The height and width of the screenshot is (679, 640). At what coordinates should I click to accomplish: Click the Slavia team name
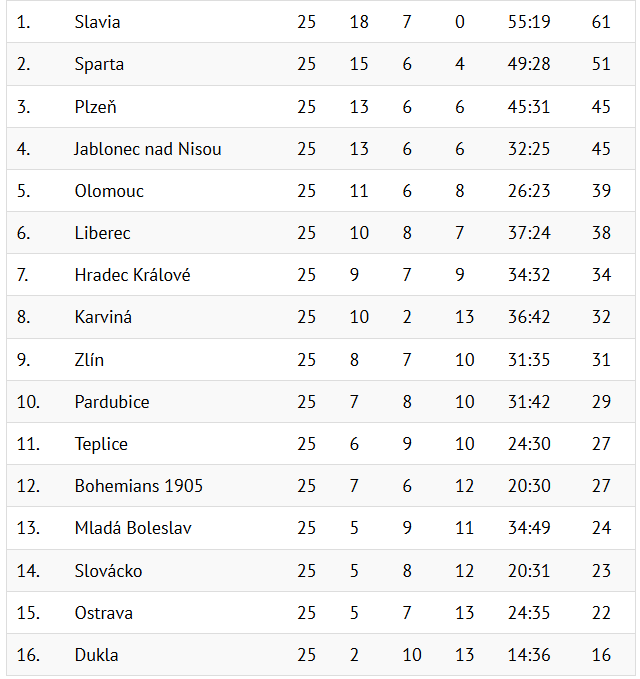[x=97, y=22]
